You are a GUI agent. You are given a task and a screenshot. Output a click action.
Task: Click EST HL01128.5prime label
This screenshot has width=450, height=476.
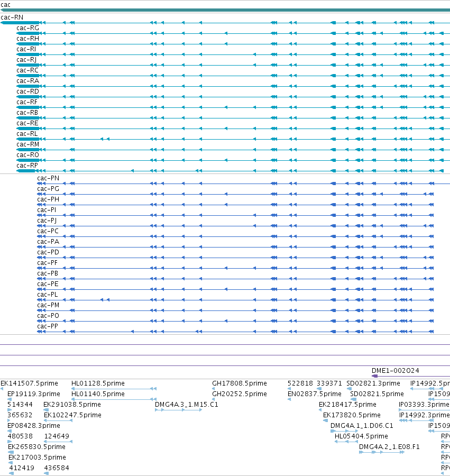click(98, 383)
